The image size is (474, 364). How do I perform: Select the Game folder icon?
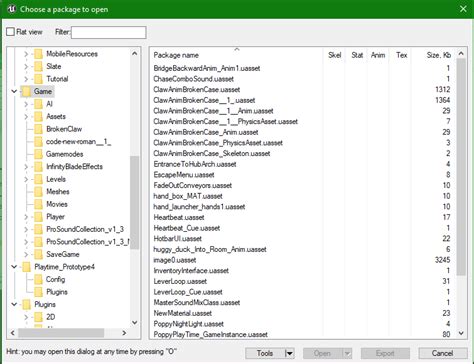coord(27,91)
